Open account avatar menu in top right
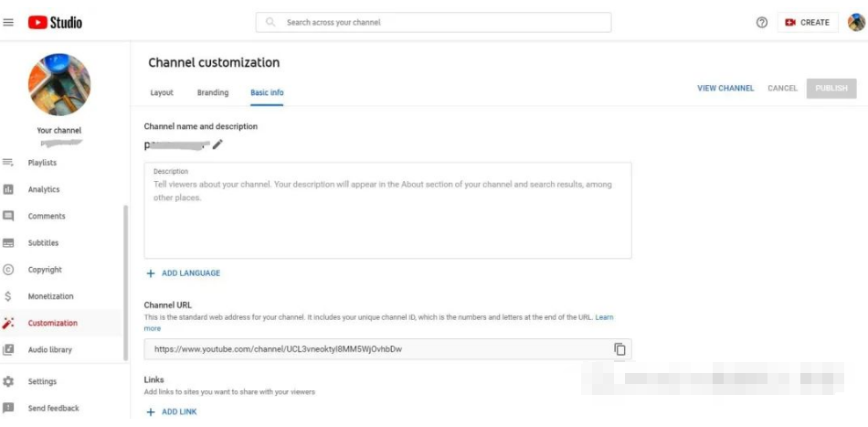 click(856, 23)
